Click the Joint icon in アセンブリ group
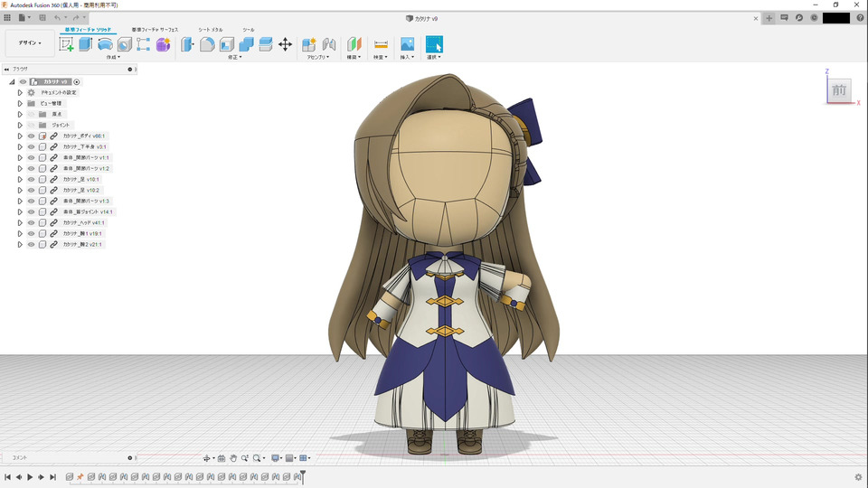Screen dimensions: 868x488 click(x=329, y=44)
